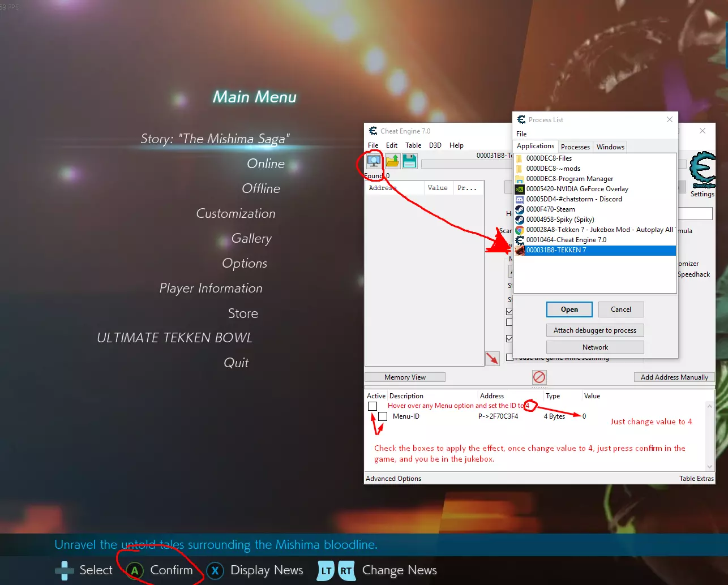Image resolution: width=728 pixels, height=585 pixels.
Task: Click the LT trigger icon
Action: click(x=326, y=570)
